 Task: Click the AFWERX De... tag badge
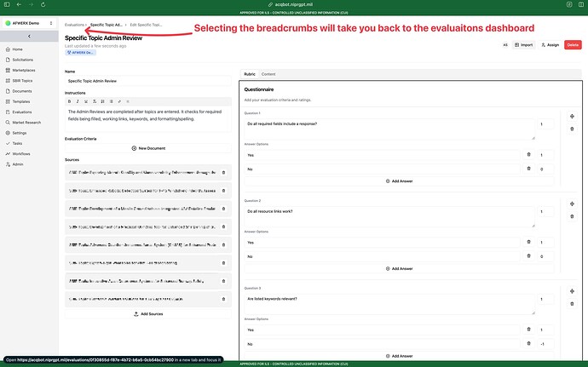(81, 53)
